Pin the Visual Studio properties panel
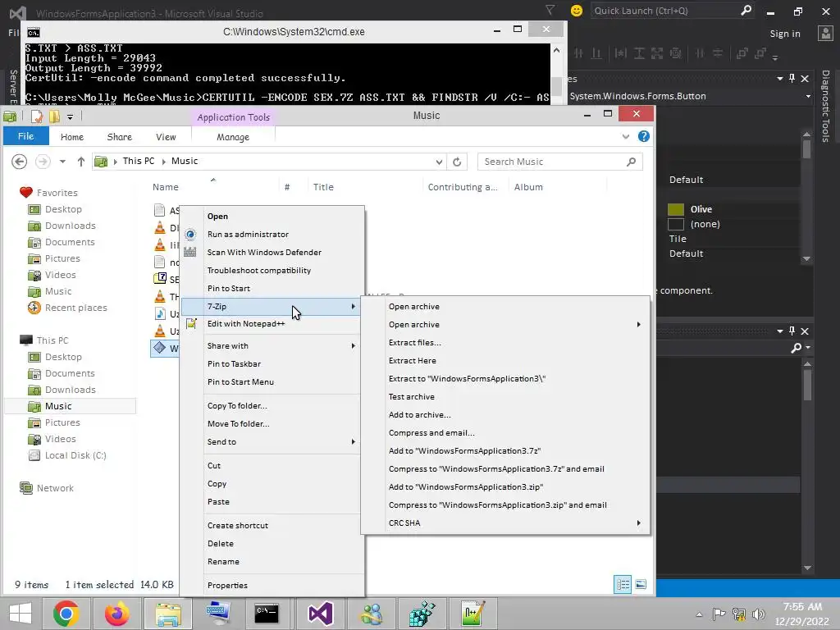 coord(792,79)
